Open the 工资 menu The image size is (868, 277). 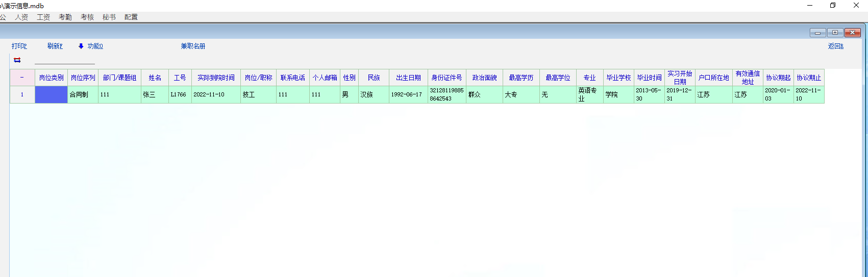43,17
